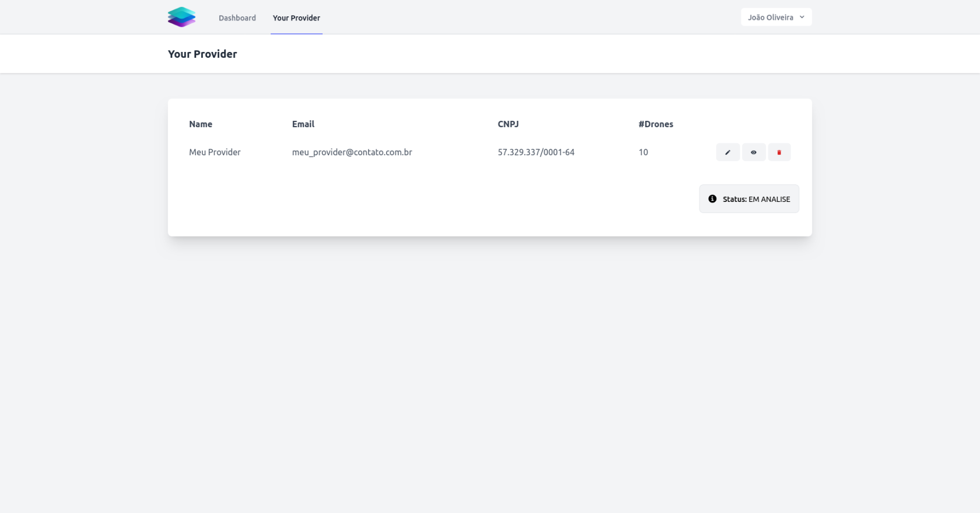This screenshot has height=513, width=980.
Task: Select the Meu Provider name cell
Action: click(215, 152)
